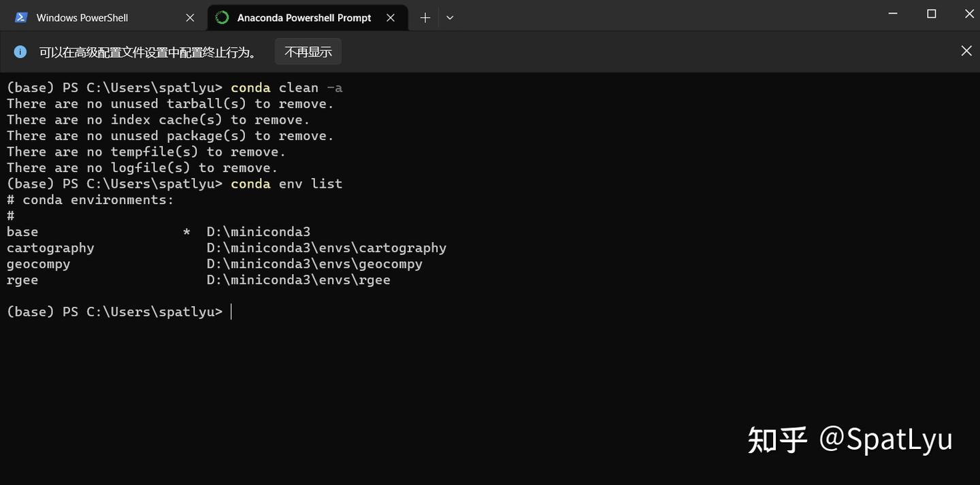Click the rgee environment line
The height and width of the screenshot is (485, 980).
[x=22, y=279]
